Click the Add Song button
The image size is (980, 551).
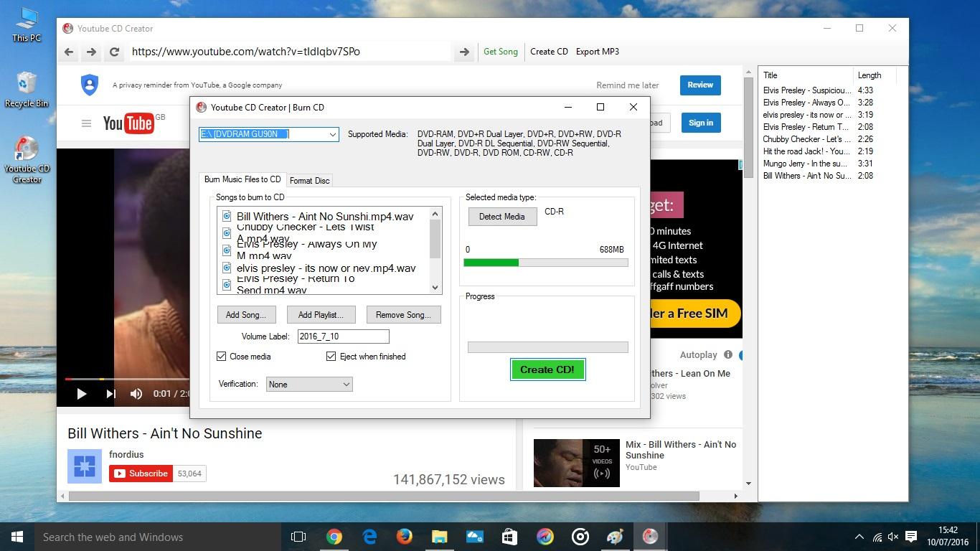(x=246, y=315)
